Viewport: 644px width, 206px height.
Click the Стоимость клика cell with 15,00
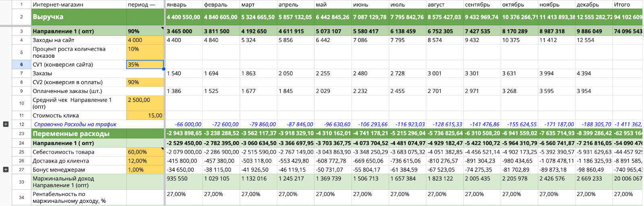tap(144, 115)
